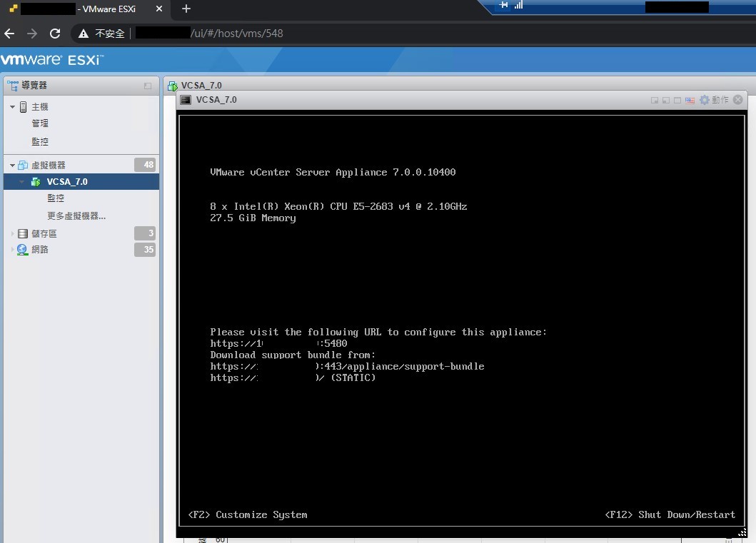Image resolution: width=756 pixels, height=543 pixels.
Task: Expand the 網路 networking node
Action: [x=13, y=250]
